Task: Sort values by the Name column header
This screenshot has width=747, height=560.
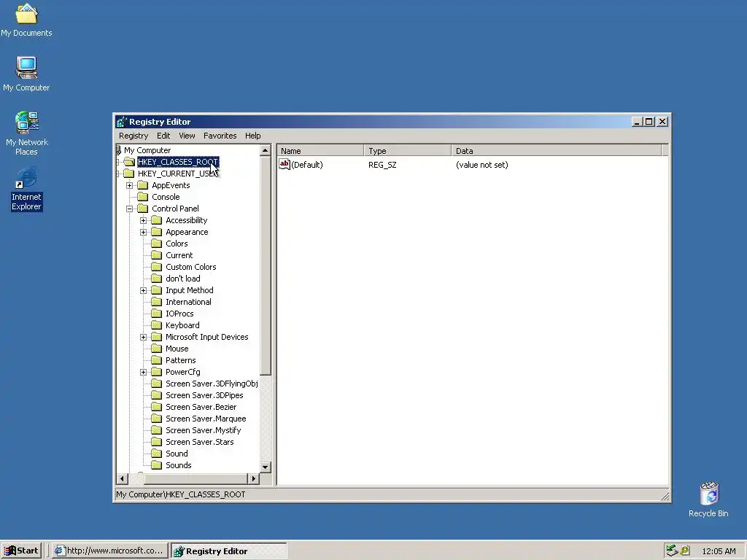Action: pyautogui.click(x=320, y=150)
